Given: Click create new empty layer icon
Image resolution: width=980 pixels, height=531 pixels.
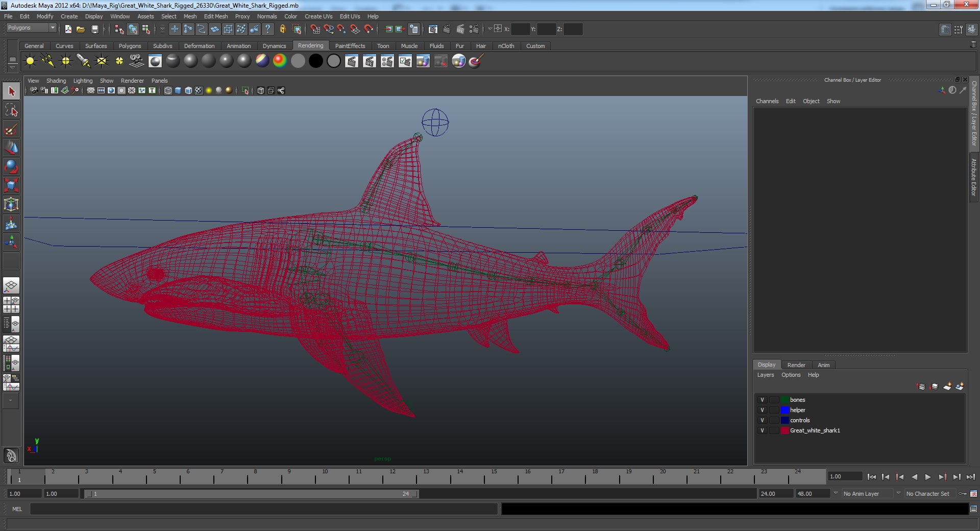Looking at the screenshot, I should click(947, 387).
